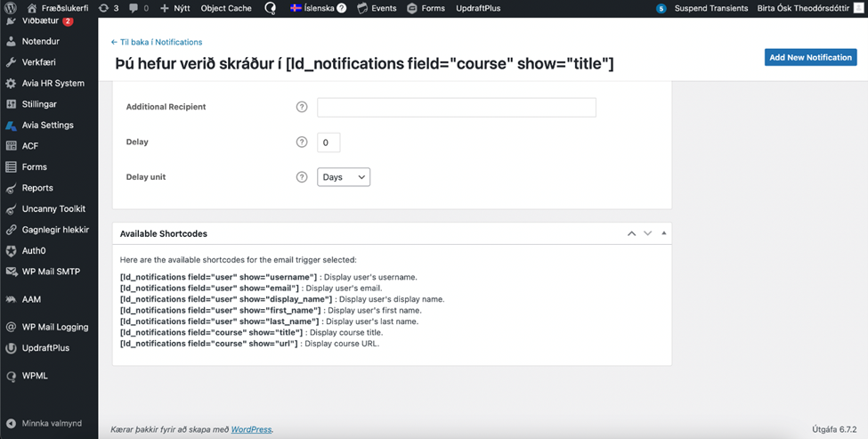Screen dimensions: 868x439
Task: Collapse the Available Shortcodes panel
Action: (664, 233)
